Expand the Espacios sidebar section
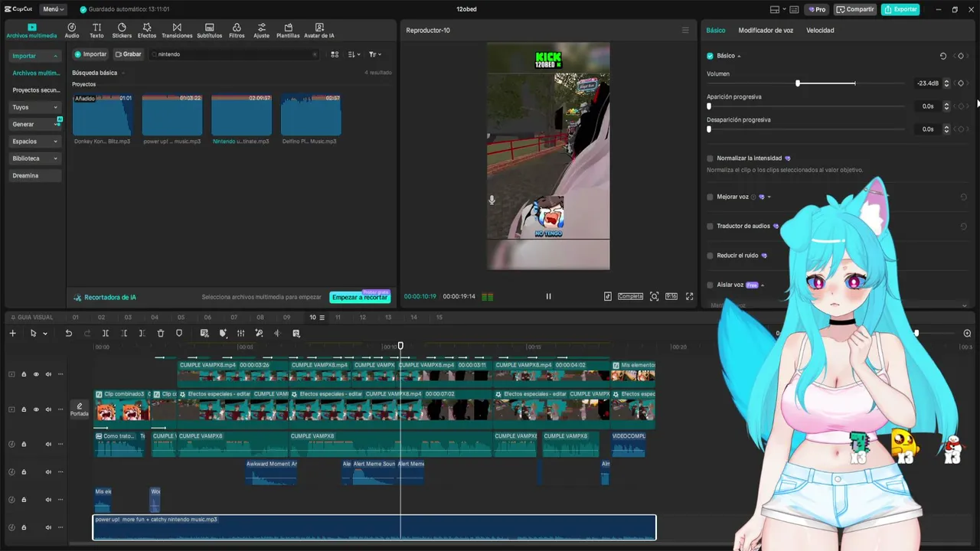980x551 pixels. coord(55,142)
